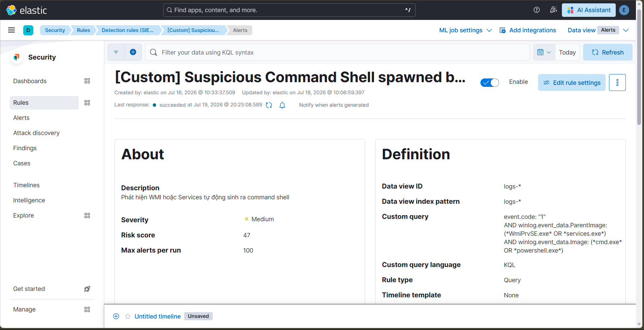The height and width of the screenshot is (330, 644).
Task: Open the date quick menu calendar
Action: click(x=544, y=52)
